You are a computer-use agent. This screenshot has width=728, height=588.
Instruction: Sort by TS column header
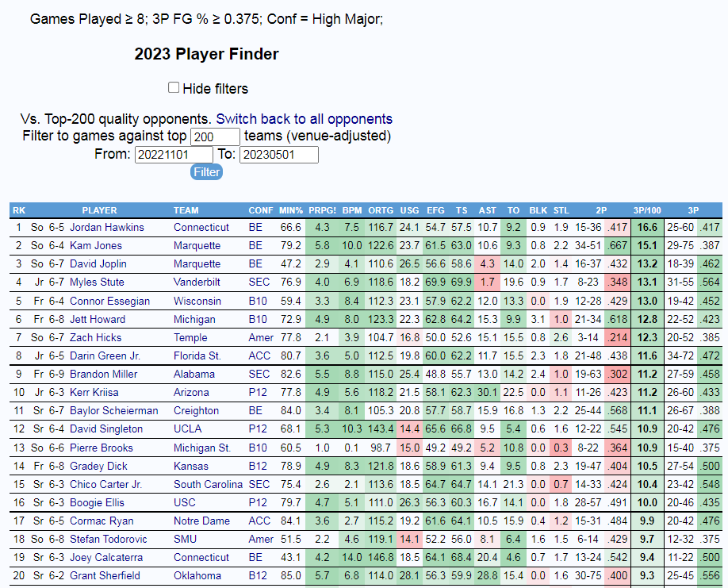pos(462,210)
